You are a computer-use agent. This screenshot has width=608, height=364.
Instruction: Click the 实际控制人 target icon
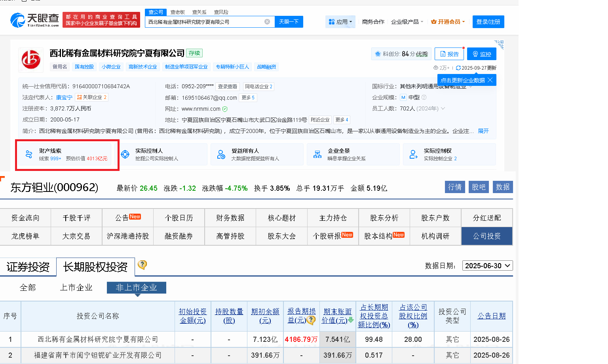125,154
